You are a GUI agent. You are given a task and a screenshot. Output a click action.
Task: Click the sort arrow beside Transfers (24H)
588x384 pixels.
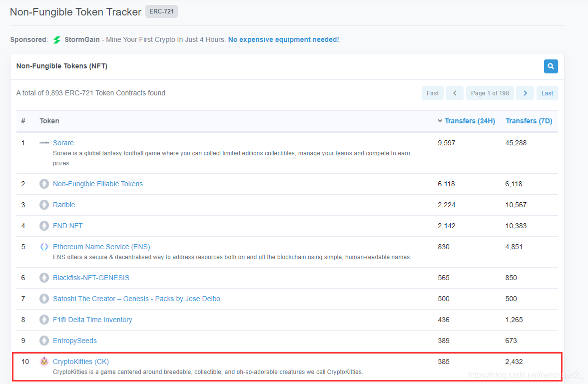[440, 121]
